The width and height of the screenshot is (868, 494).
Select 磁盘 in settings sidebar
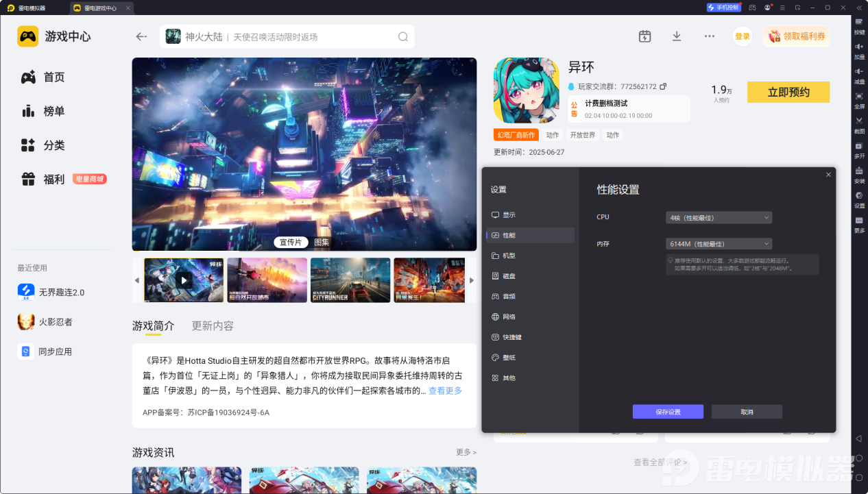click(x=531, y=276)
